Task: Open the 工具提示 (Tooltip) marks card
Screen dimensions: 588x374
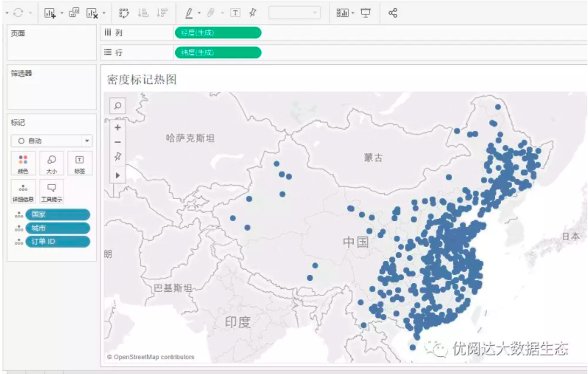Action: coord(52,191)
